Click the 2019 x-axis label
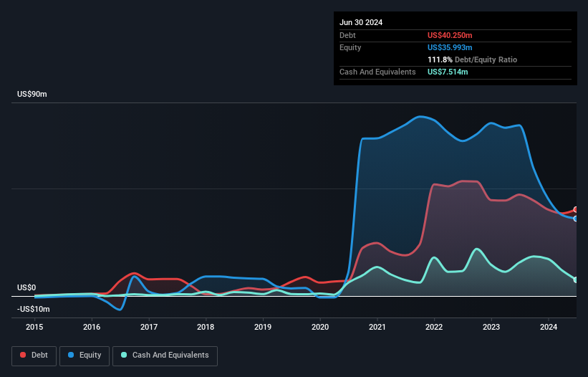The height and width of the screenshot is (377, 588). pos(263,327)
